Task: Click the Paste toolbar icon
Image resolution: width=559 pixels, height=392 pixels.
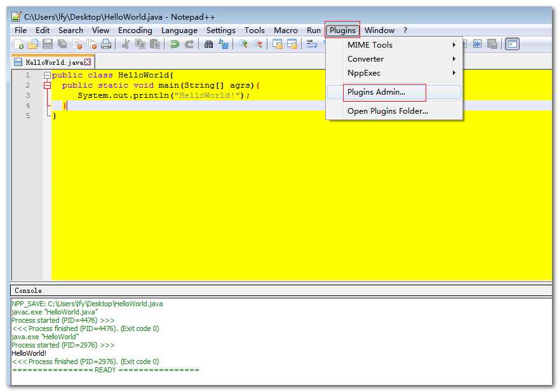Action: (x=155, y=44)
